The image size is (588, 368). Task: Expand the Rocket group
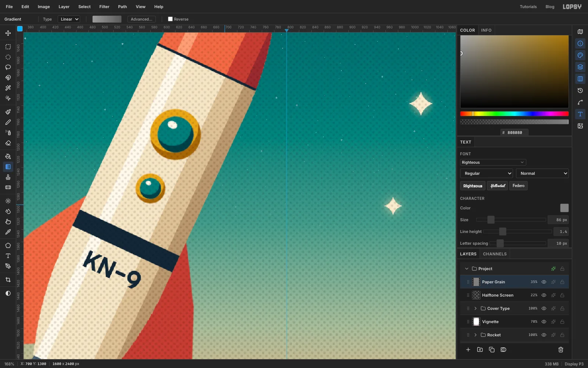[476, 335]
